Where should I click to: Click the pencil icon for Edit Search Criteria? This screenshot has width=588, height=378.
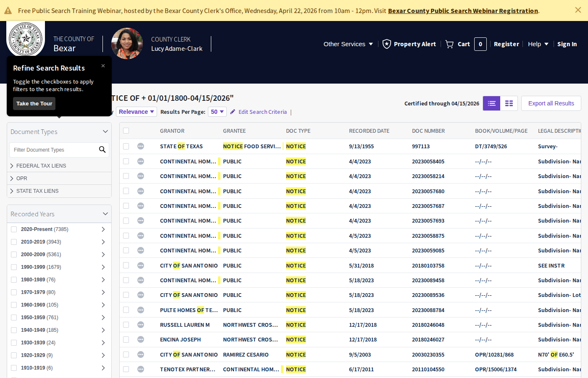pyautogui.click(x=233, y=112)
